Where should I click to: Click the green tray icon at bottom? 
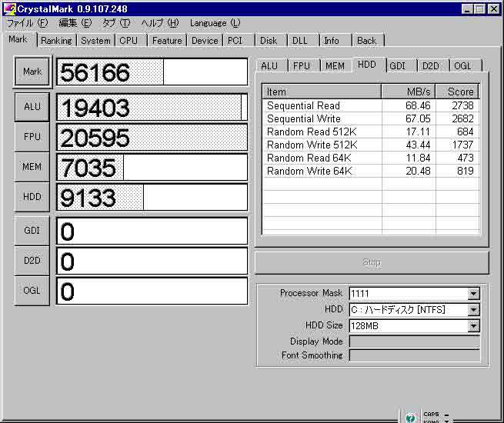[x=410, y=418]
